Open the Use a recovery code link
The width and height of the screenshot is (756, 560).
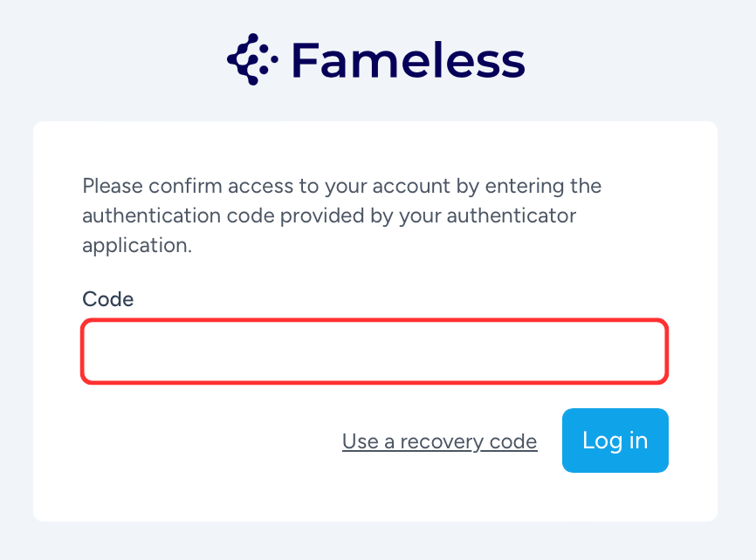pyautogui.click(x=440, y=441)
